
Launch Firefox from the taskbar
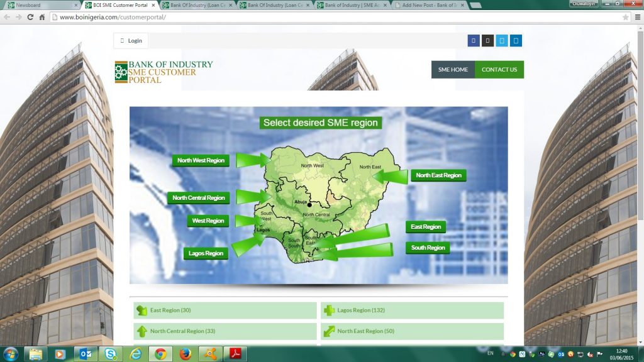[x=186, y=354]
